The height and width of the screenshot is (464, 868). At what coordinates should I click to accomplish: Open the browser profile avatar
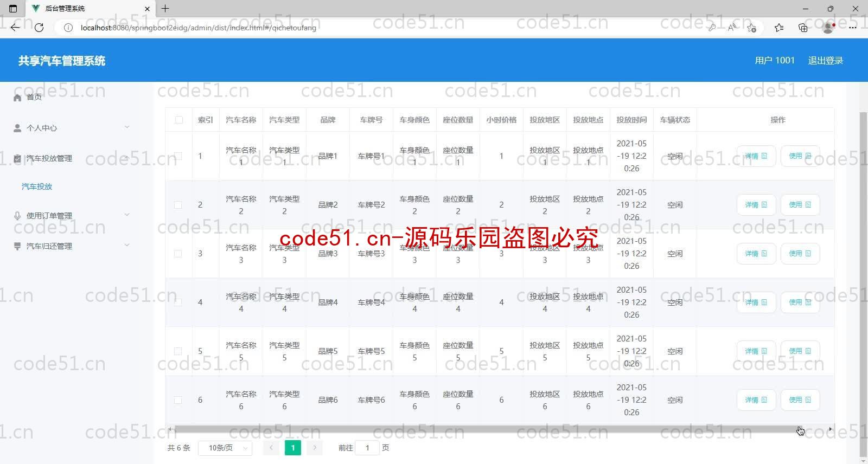tap(828, 28)
